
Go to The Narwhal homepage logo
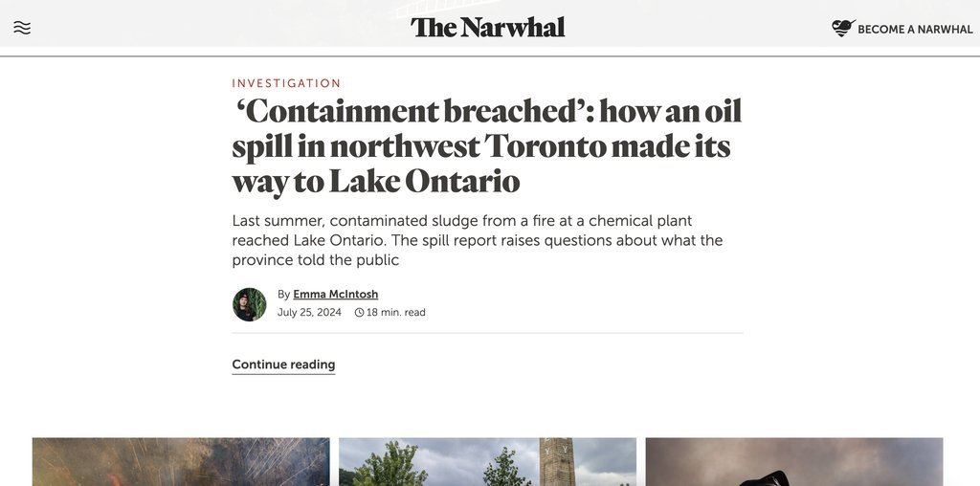487,28
